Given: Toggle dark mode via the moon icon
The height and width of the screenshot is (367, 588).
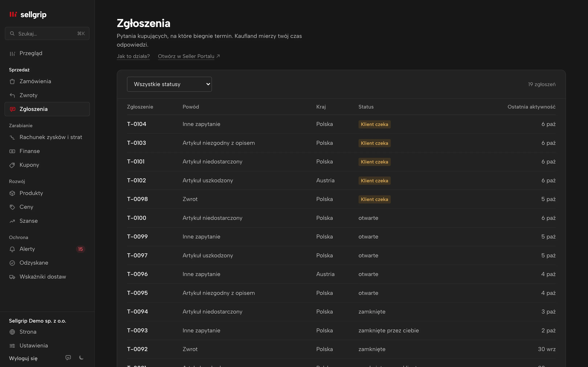Looking at the screenshot, I should 81,358.
